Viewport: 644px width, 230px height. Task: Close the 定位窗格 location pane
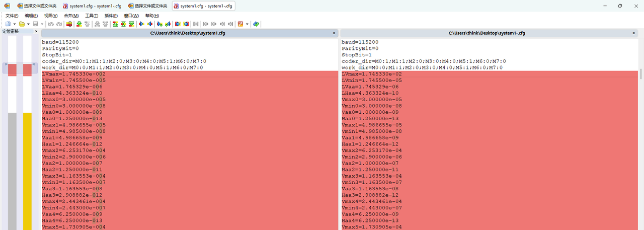(36, 31)
